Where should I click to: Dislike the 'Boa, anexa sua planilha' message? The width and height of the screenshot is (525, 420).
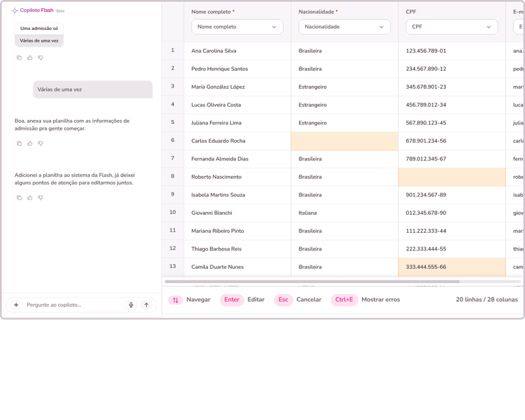pyautogui.click(x=40, y=143)
